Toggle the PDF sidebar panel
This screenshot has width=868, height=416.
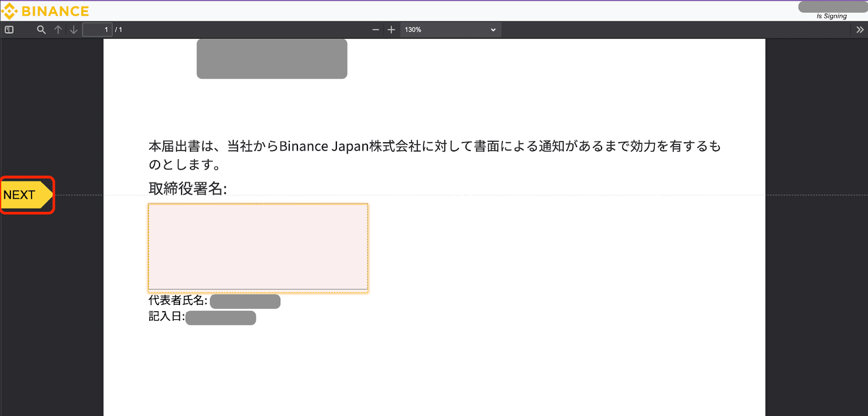point(9,30)
